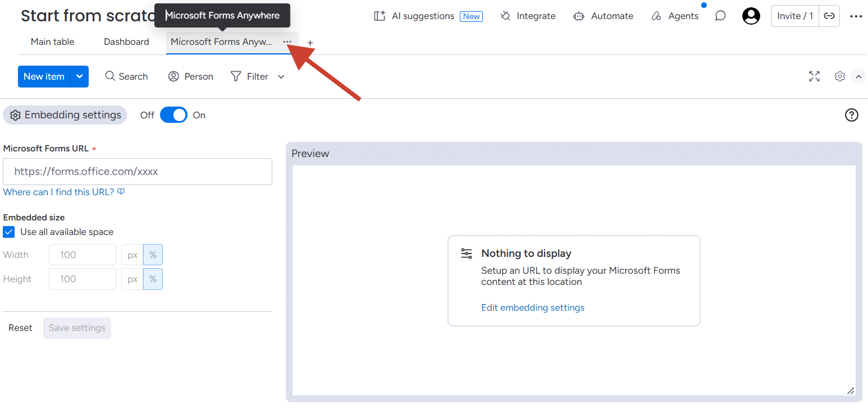Collapse the board header
868x410 pixels.
pyautogui.click(x=858, y=76)
